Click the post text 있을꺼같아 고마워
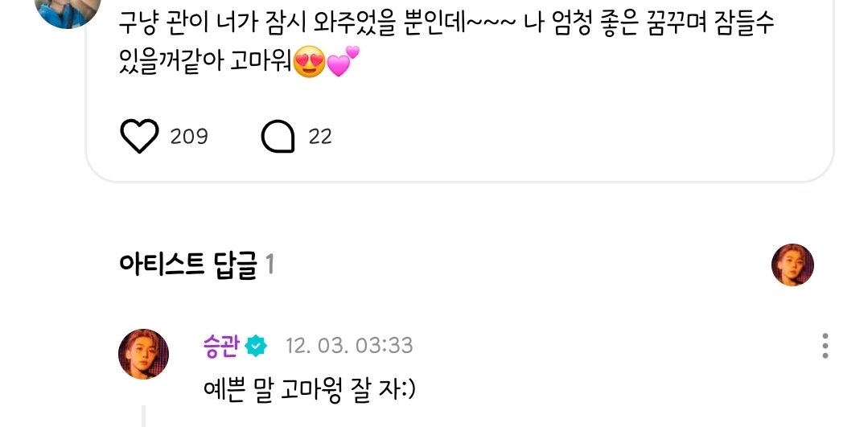This screenshot has height=427, width=868. 205,62
